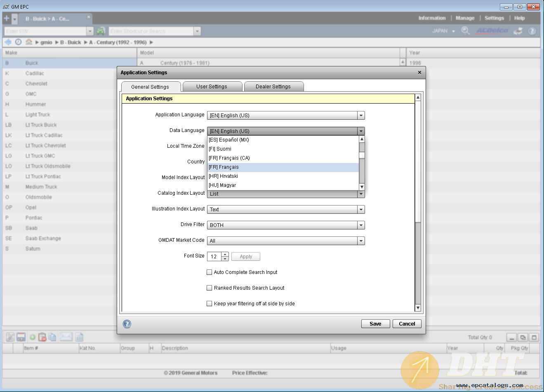This screenshot has height=392, width=544.
Task: Click the home icon in breadcrumb bar
Action: (29, 42)
